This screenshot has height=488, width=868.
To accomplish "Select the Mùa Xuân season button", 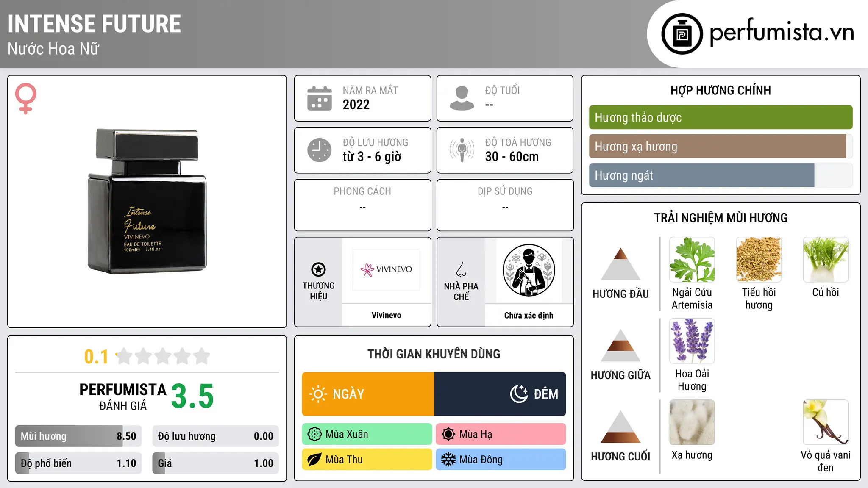I will click(367, 434).
